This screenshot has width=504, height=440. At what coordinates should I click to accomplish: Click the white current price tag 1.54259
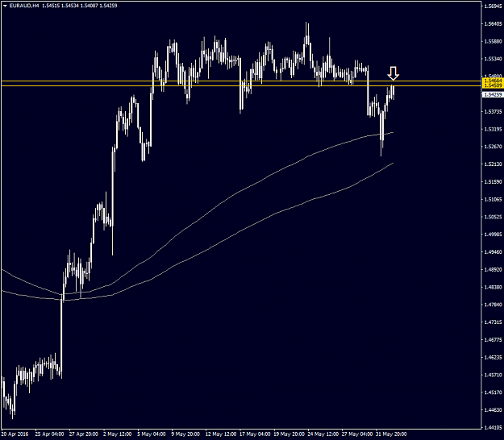(493, 95)
